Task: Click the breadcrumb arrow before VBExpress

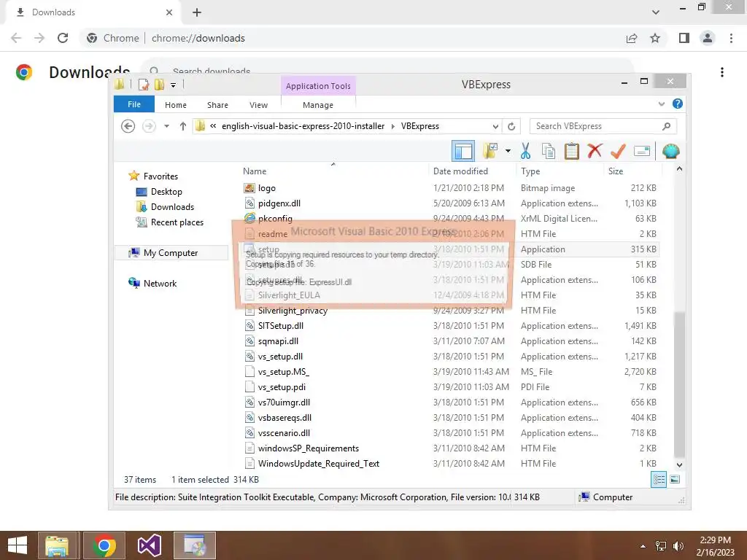Action: pyautogui.click(x=393, y=126)
